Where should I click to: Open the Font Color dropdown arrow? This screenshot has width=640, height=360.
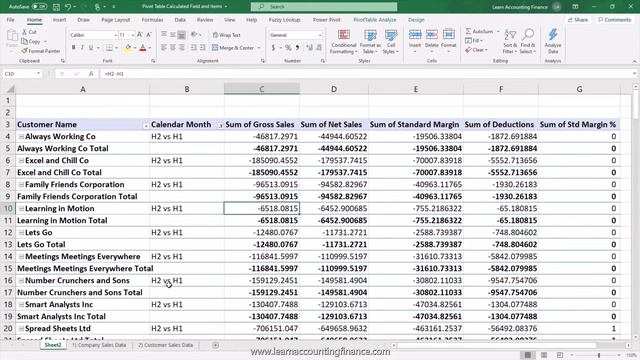click(x=149, y=48)
